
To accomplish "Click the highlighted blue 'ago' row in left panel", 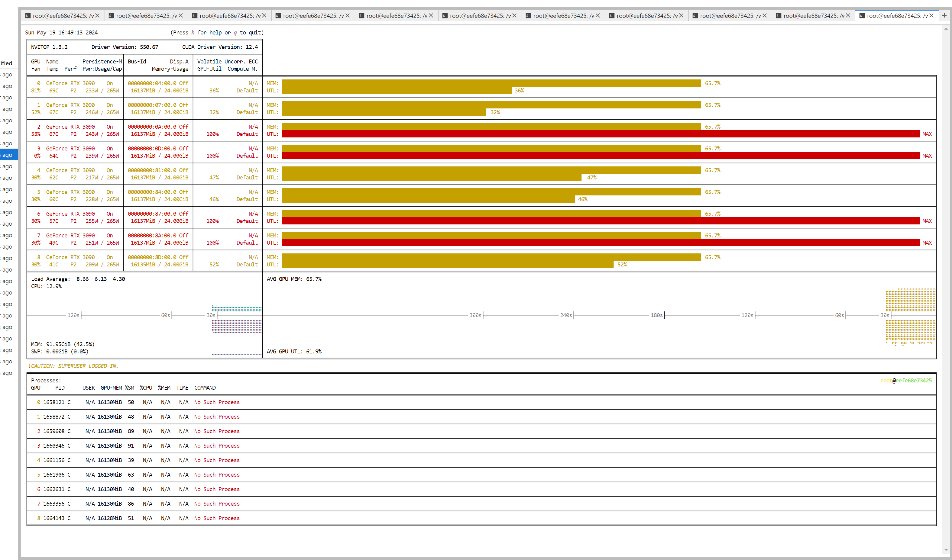I will tap(8, 155).
